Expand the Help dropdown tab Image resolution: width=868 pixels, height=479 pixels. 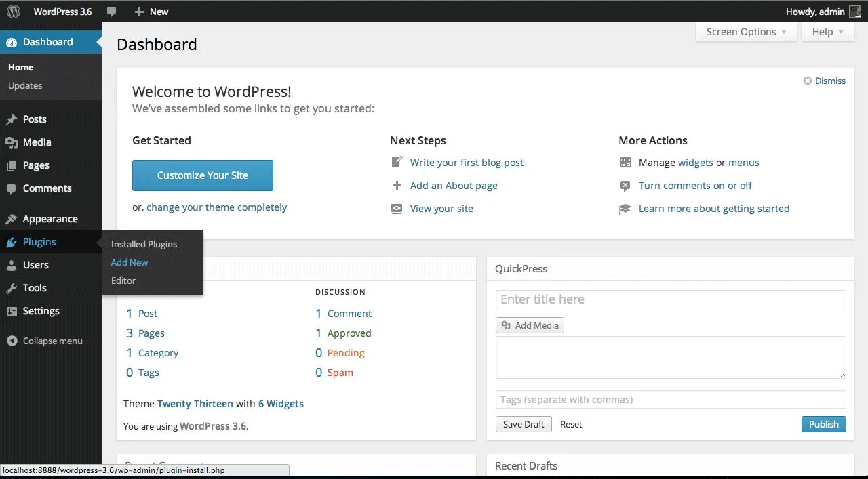pos(827,32)
